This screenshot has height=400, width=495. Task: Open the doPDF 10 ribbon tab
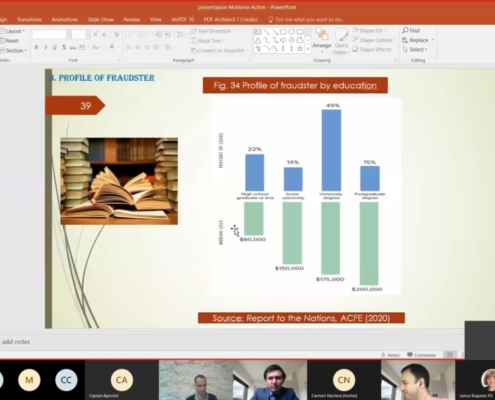click(183, 20)
